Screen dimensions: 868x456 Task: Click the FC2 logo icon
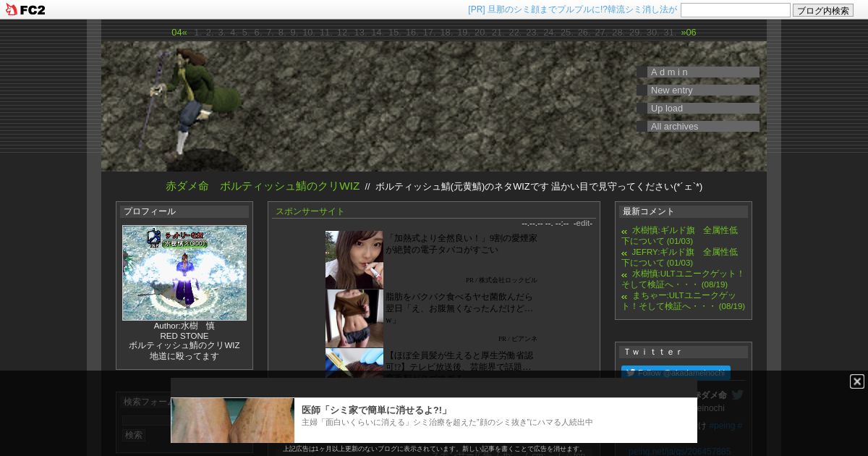coord(25,9)
